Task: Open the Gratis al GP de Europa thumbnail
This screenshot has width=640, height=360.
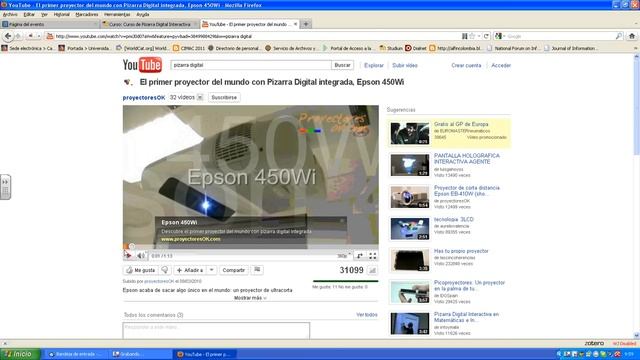Action: tap(409, 133)
